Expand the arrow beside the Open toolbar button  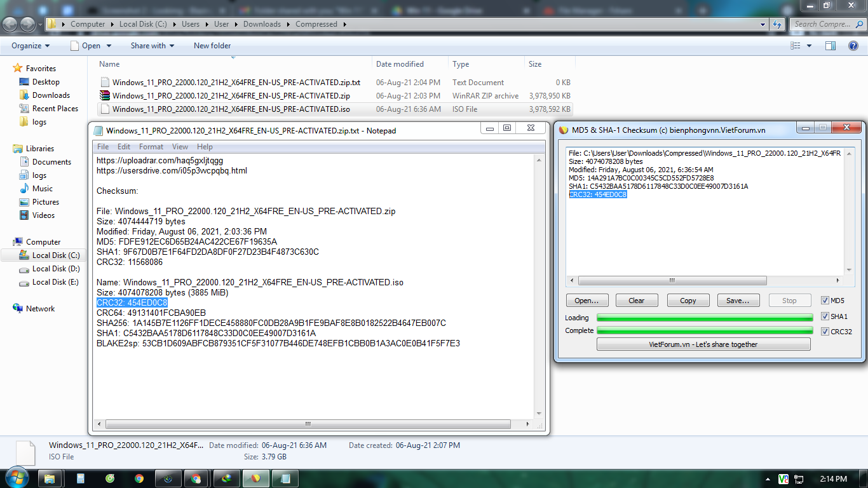pyautogui.click(x=109, y=46)
